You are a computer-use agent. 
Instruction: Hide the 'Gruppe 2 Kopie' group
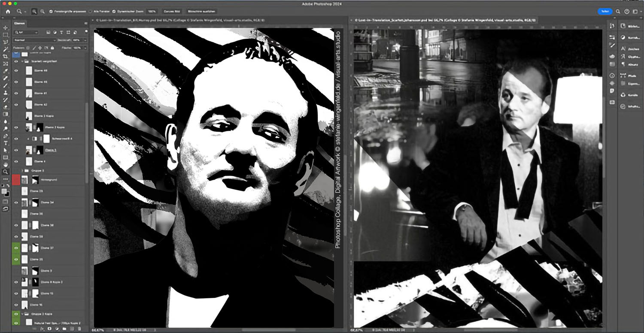coord(16,314)
